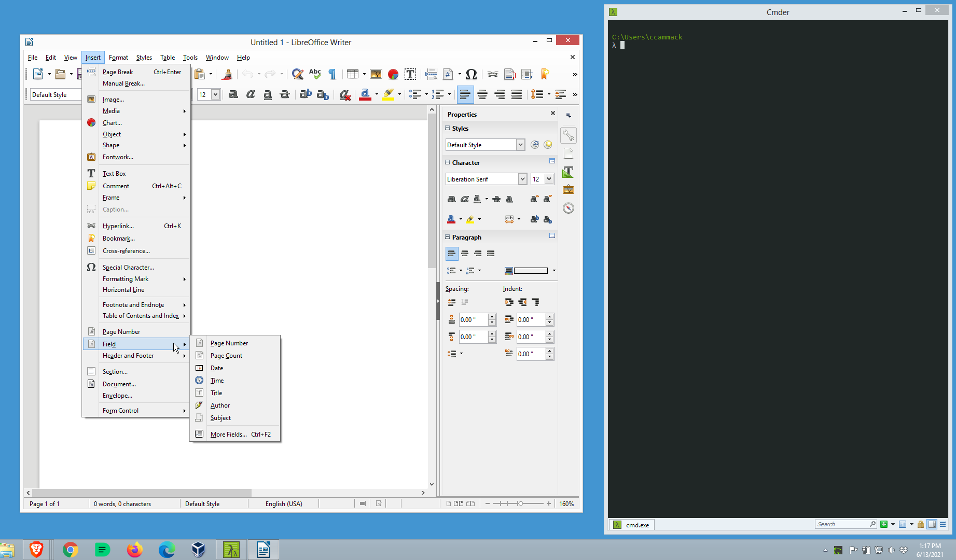This screenshot has height=560, width=956.
Task: Choose More Fields… in the submenu
Action: click(228, 435)
